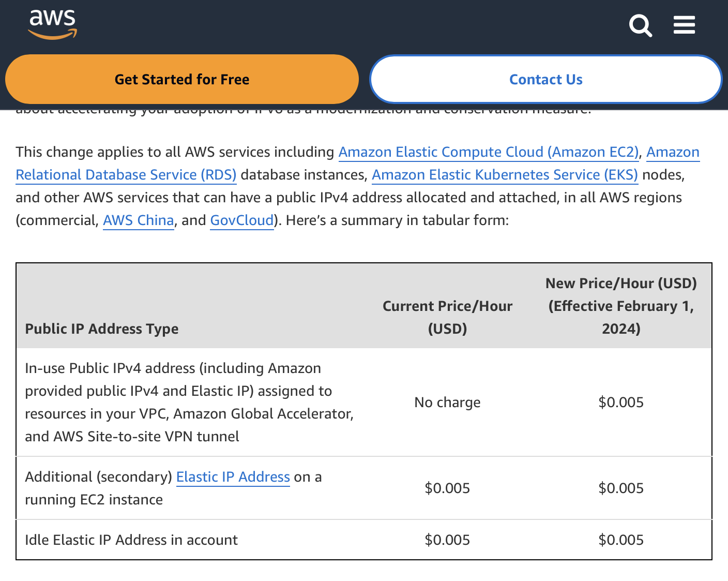Screen dimensions: 728x581
Task: Click current price for secondary Elastic IP row
Action: tap(447, 488)
